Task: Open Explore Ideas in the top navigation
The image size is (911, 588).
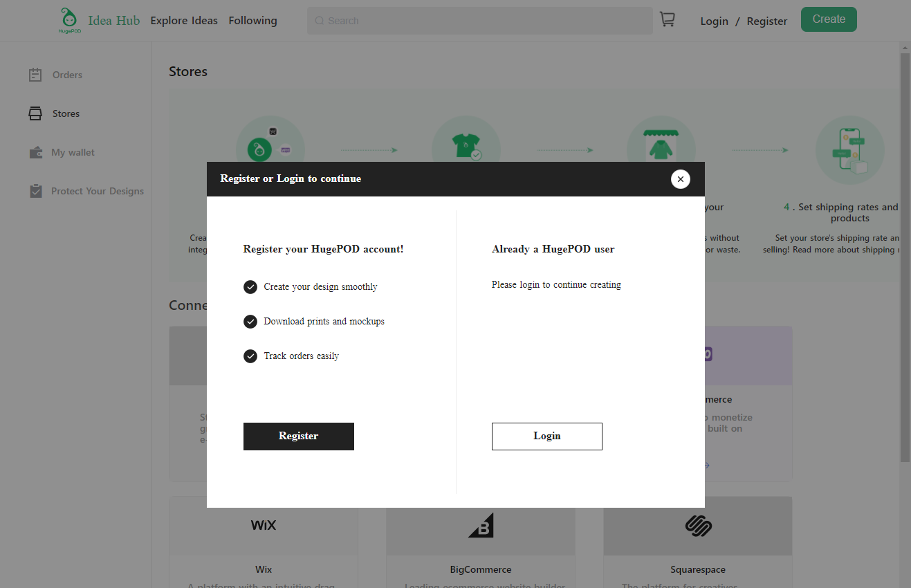Action: [x=184, y=20]
